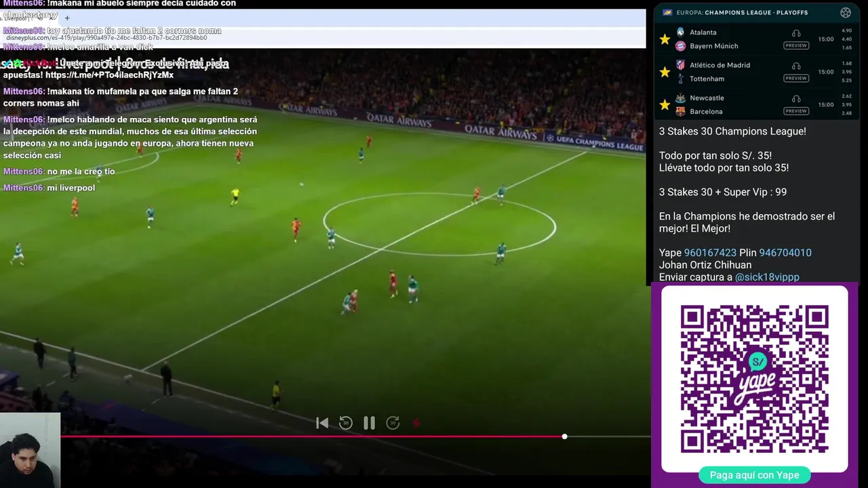This screenshot has width=868, height=488.
Task: Click 'Paga aquí con Yape' button
Action: pyautogui.click(x=754, y=475)
